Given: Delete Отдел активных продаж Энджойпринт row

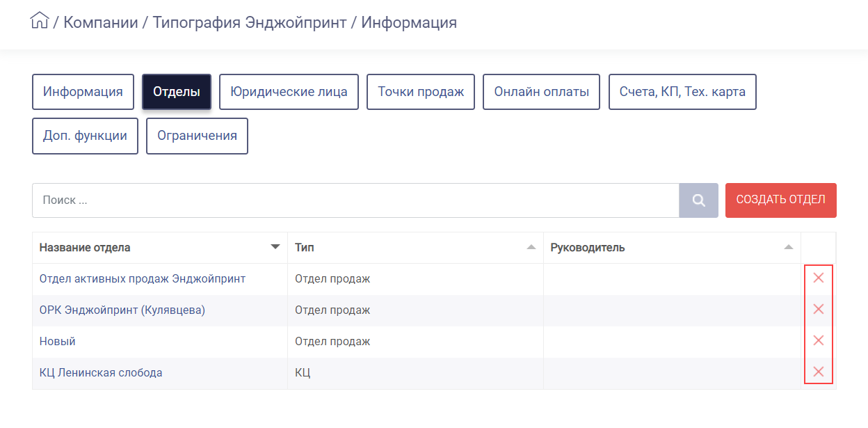Looking at the screenshot, I should pyautogui.click(x=819, y=278).
